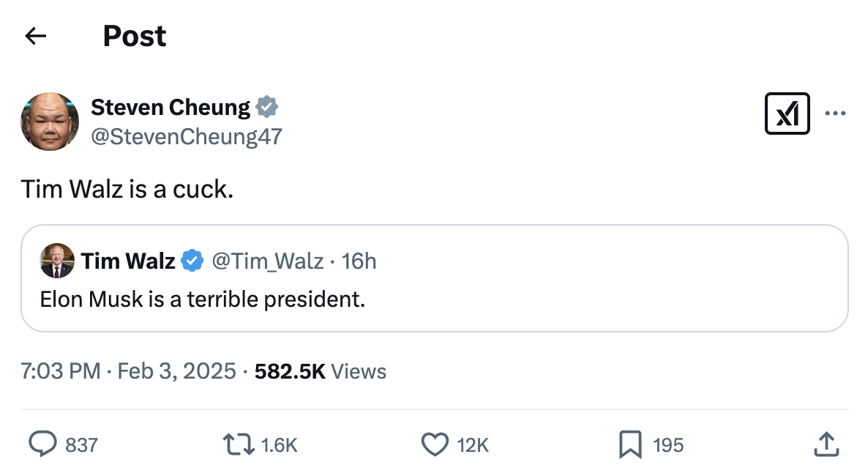
Task: Open the @Tim_Walz handle
Action: point(267,261)
